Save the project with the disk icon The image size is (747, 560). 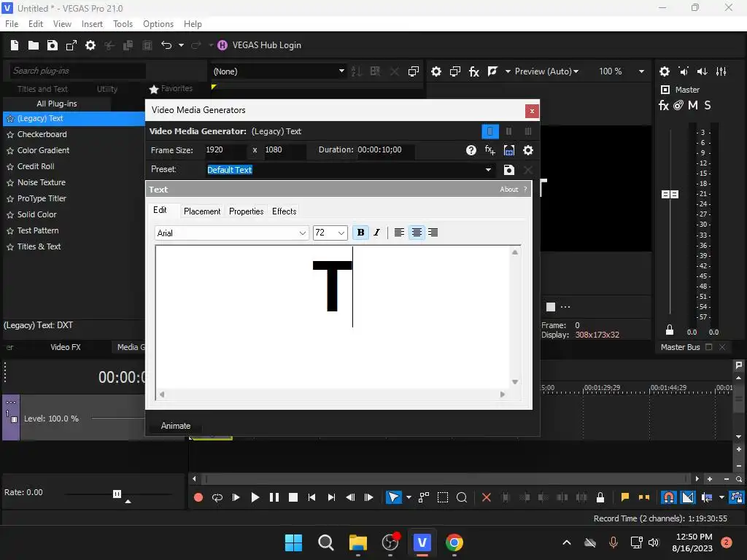pyautogui.click(x=53, y=45)
